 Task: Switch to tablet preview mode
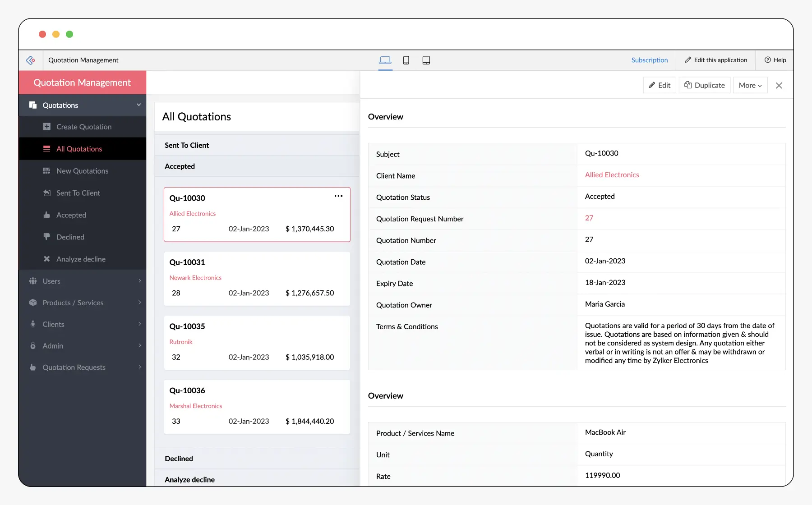pos(426,60)
